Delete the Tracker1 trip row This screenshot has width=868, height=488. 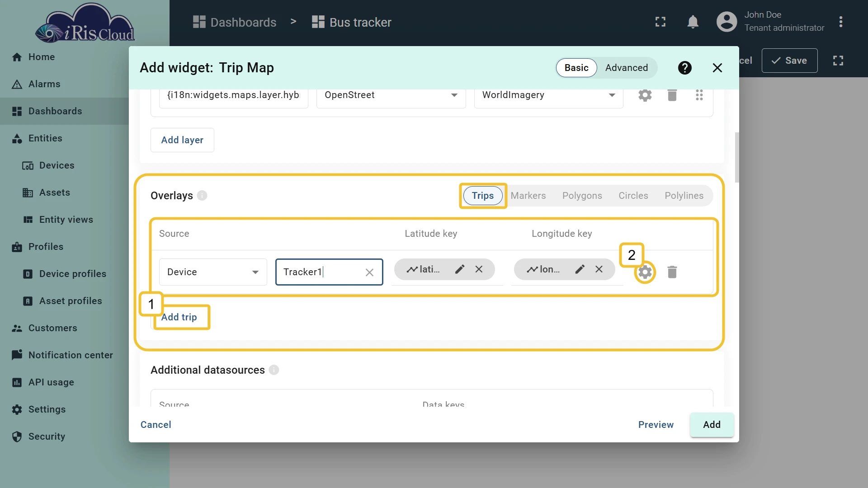point(672,272)
